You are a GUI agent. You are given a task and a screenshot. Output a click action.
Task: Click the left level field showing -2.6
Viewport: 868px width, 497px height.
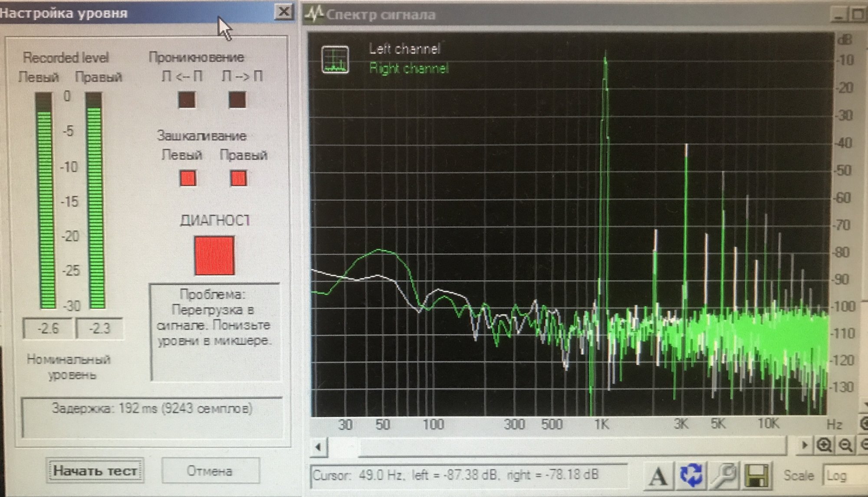pyautogui.click(x=48, y=328)
